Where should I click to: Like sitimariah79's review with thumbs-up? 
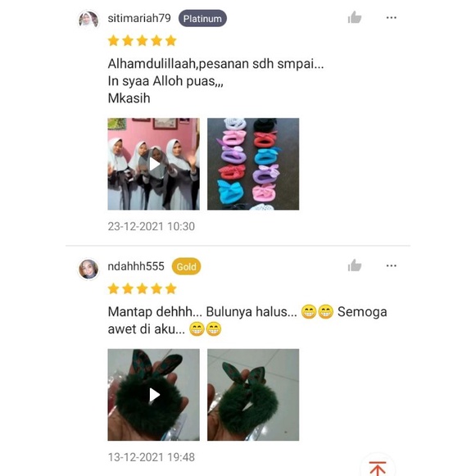[355, 17]
